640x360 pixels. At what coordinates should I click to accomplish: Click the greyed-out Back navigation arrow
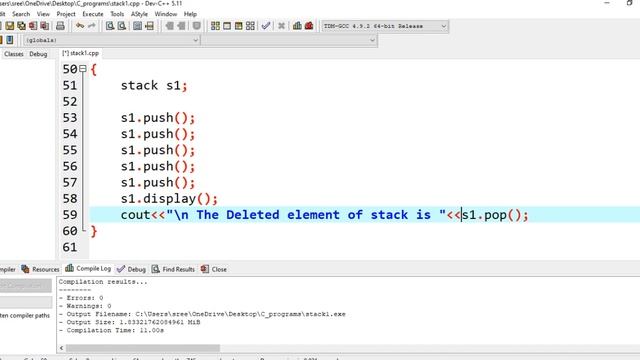[x=169, y=26]
